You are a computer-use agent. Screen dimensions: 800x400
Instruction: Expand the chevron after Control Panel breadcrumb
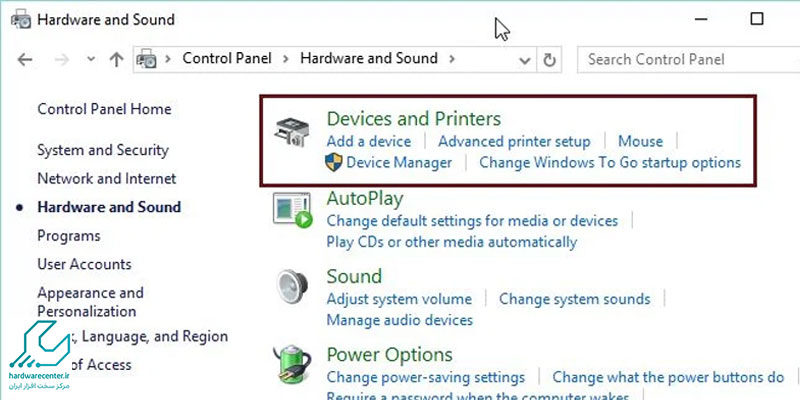(x=286, y=59)
